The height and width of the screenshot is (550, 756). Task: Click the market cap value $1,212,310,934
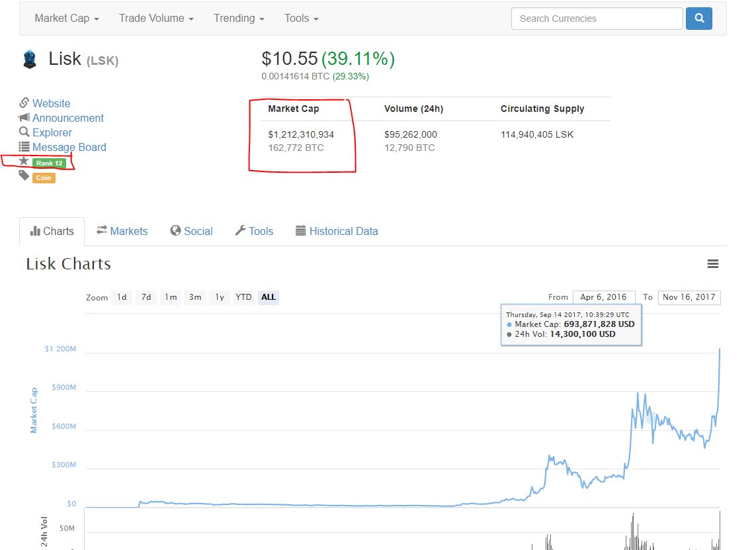pos(301,134)
